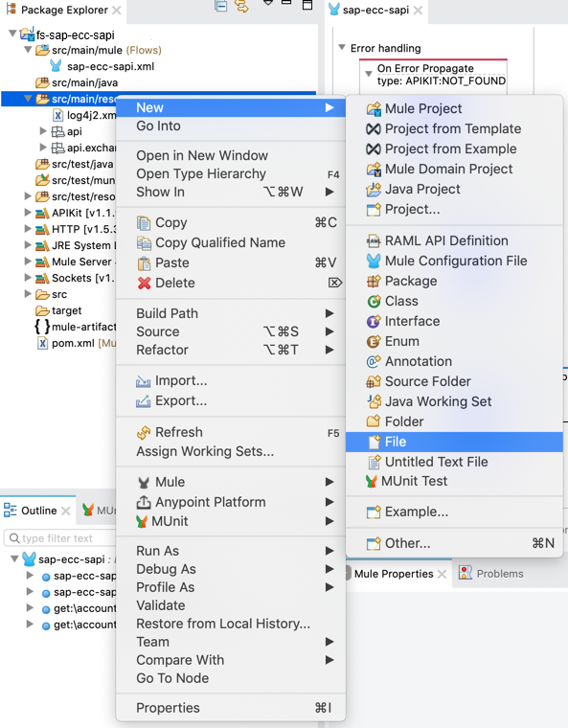Create a Mule Domain Project
The width and height of the screenshot is (568, 728).
pos(454,169)
